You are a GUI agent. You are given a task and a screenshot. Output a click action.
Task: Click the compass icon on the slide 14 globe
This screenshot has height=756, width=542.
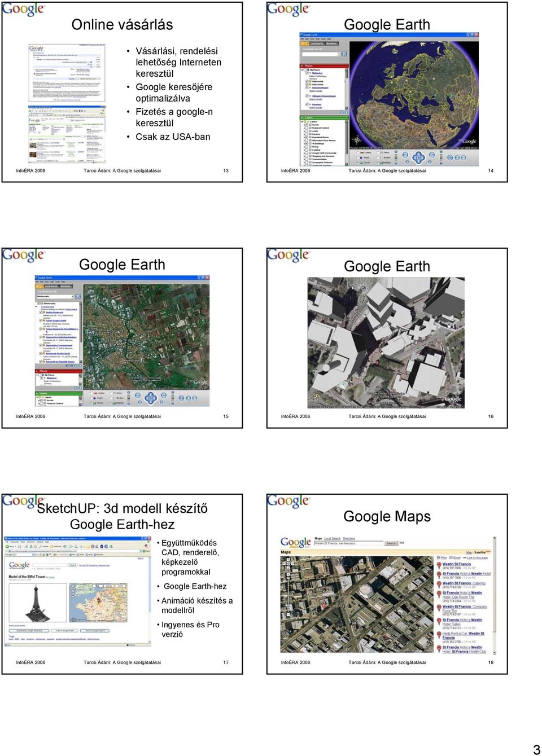click(x=357, y=140)
